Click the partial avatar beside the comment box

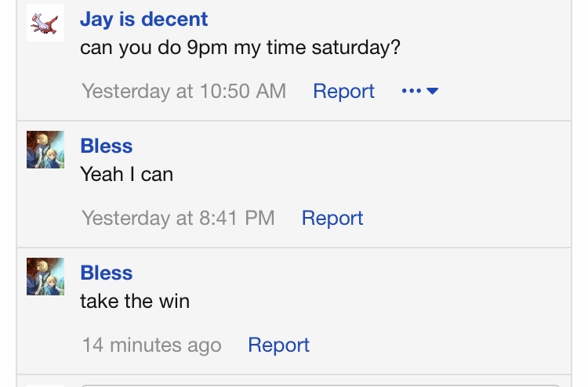tap(45, 385)
